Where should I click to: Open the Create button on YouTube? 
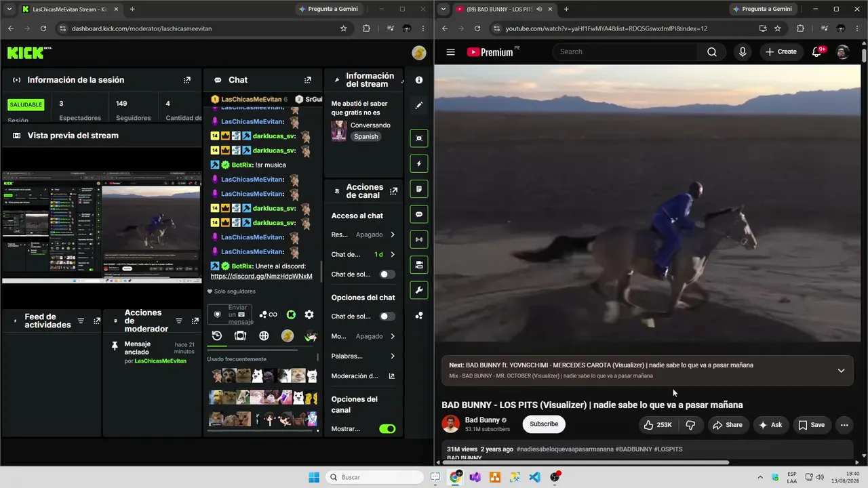tap(781, 52)
